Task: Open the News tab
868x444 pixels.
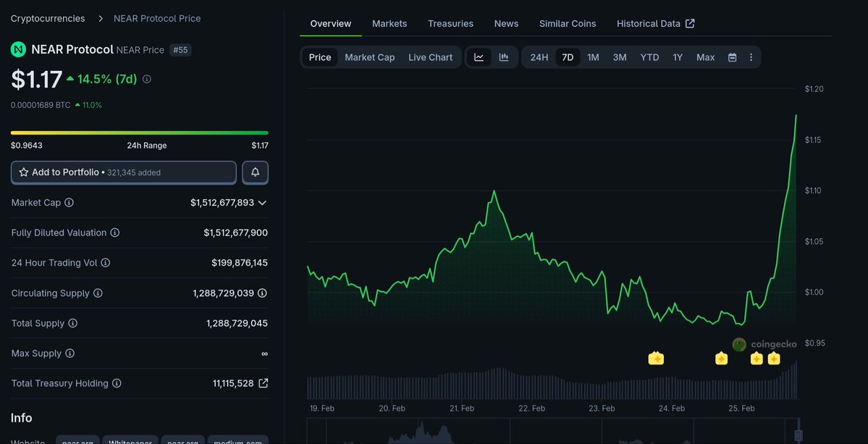Action: 506,23
